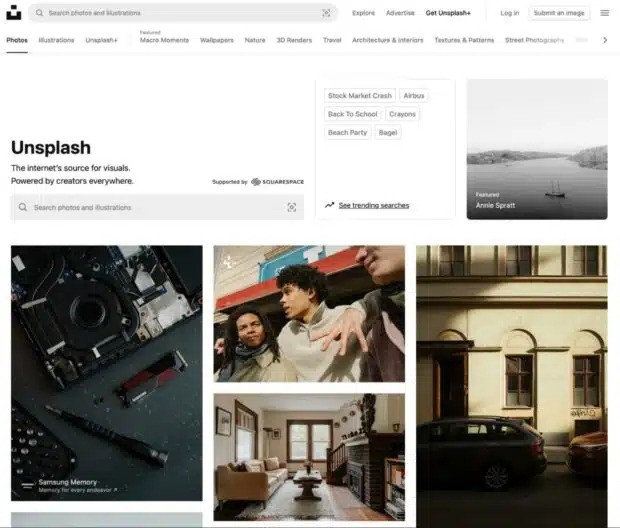Open the Wallpapers category
This screenshot has width=620, height=528.
pyautogui.click(x=217, y=40)
